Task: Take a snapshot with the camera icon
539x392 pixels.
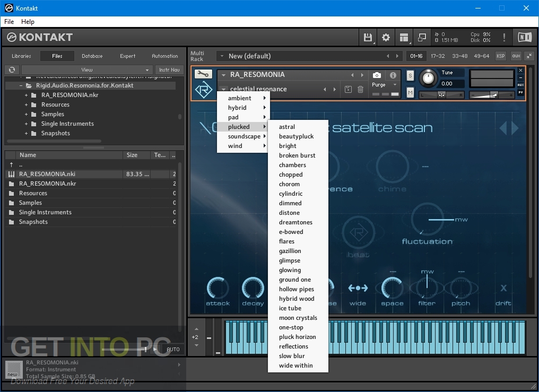Action: click(x=377, y=75)
